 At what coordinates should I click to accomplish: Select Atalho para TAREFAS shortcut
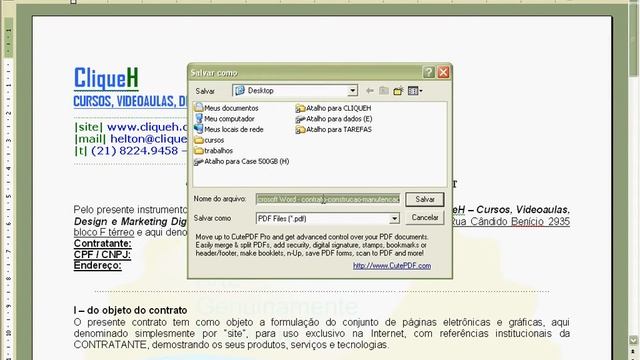tap(334, 129)
